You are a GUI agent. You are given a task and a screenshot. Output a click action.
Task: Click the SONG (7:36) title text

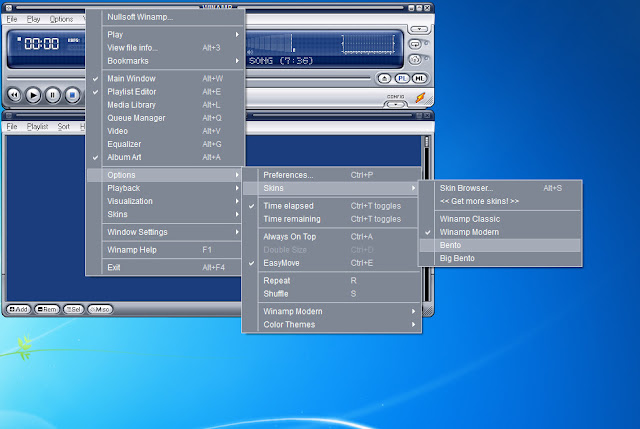pyautogui.click(x=281, y=61)
